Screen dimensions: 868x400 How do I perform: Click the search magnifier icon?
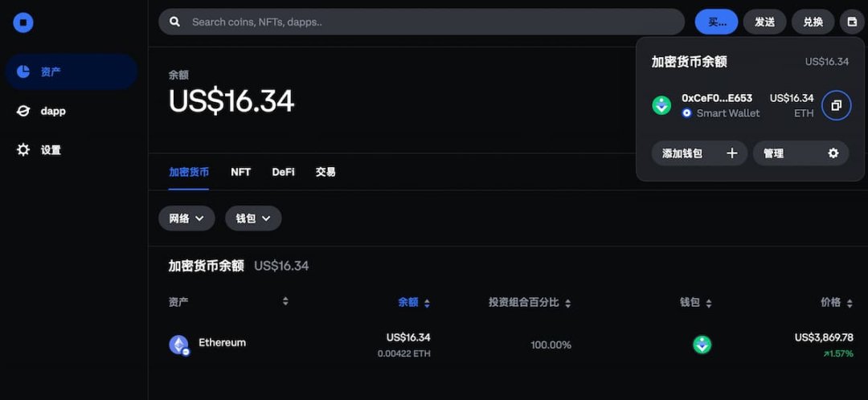175,22
